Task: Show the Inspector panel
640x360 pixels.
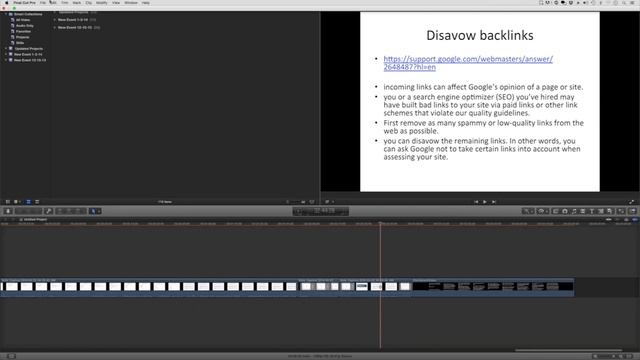Action: (x=621, y=211)
